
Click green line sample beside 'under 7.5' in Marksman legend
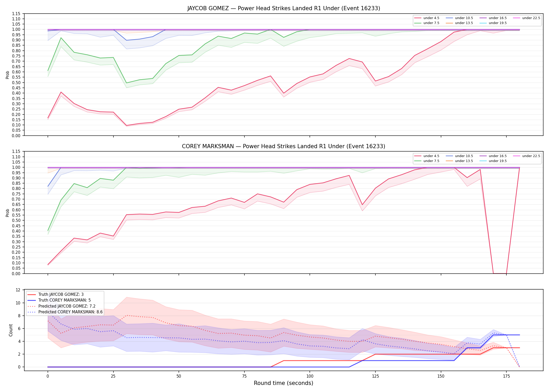point(418,161)
